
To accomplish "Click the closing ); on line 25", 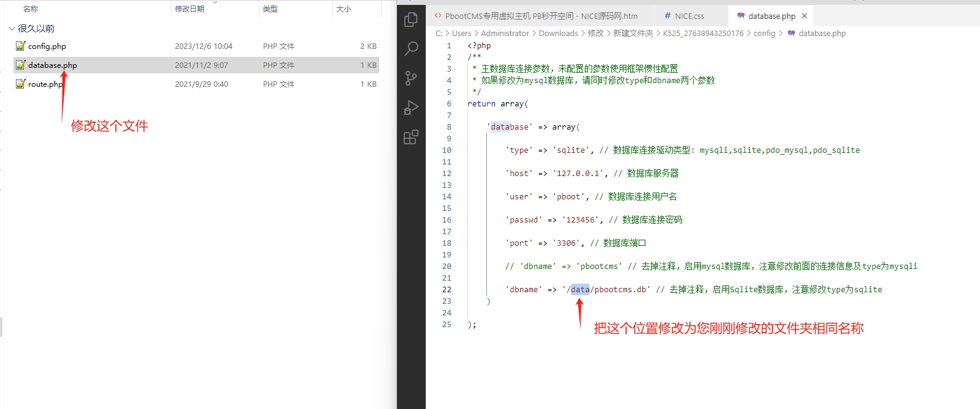I will [x=472, y=324].
